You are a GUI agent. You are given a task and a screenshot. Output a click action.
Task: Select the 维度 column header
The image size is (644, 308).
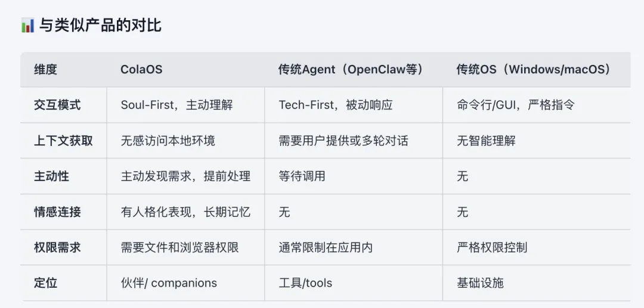46,70
